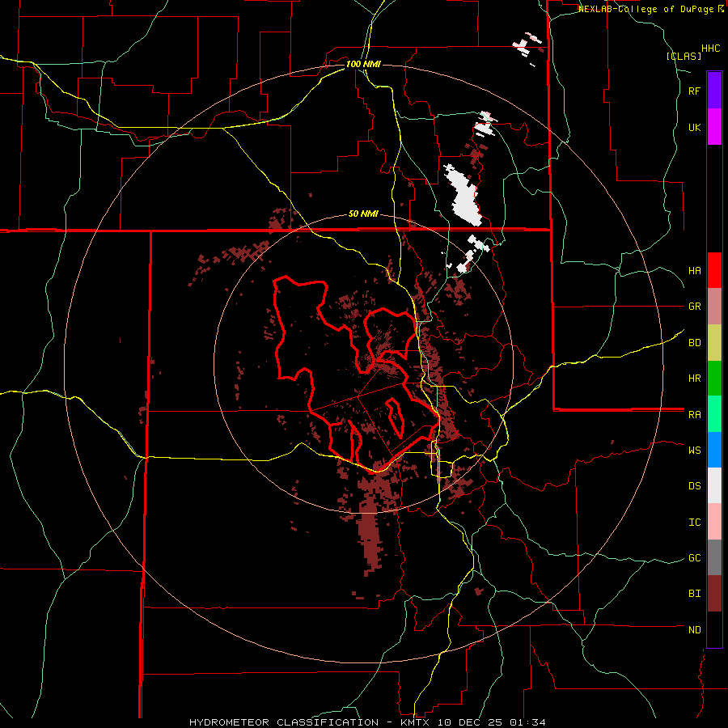Screen dimensions: 728x728
Task: Click the WS blue legend swatch
Action: pos(714,450)
